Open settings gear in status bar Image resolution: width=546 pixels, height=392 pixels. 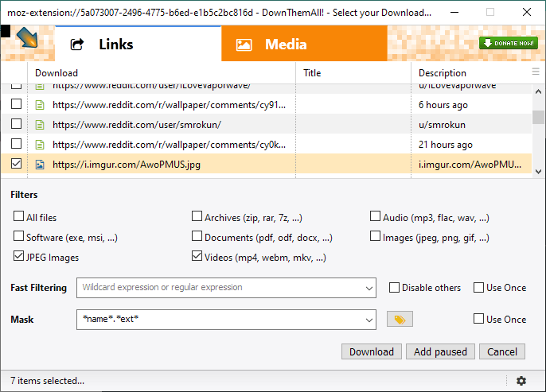click(x=521, y=381)
